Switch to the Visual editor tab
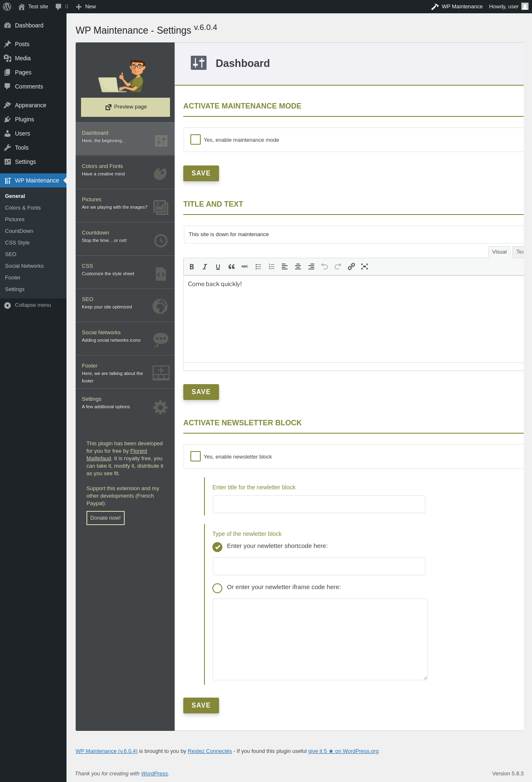Viewport: 532px width, 782px height. click(x=499, y=252)
